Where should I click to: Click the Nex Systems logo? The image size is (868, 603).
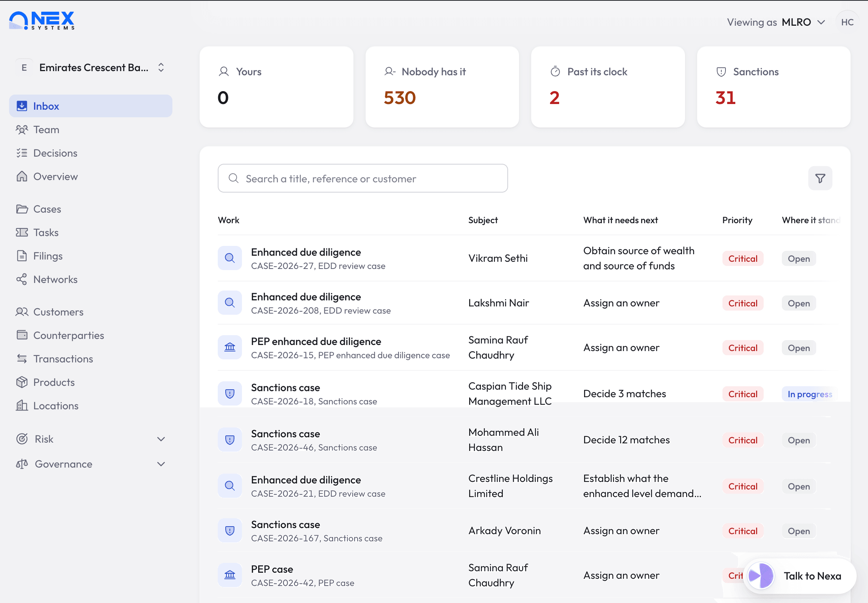click(42, 20)
